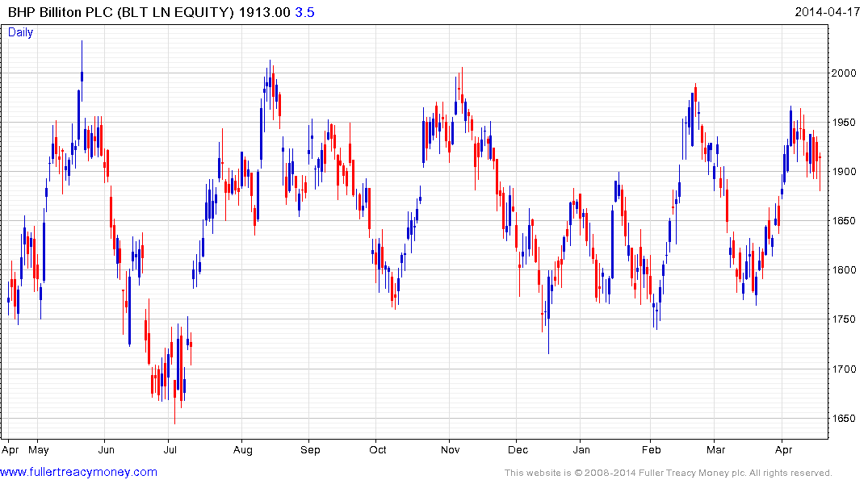868x484 pixels.
Task: Click the Oct month label
Action: (x=378, y=449)
